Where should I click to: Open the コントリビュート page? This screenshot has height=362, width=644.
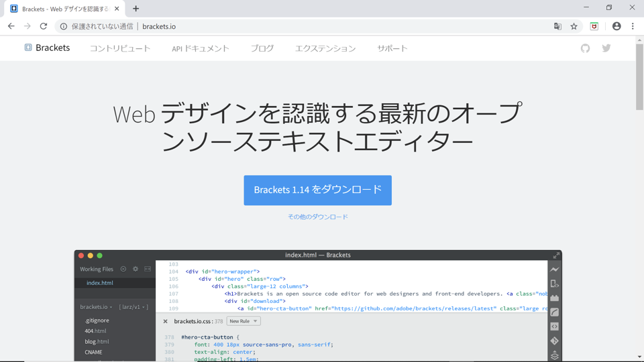[120, 48]
